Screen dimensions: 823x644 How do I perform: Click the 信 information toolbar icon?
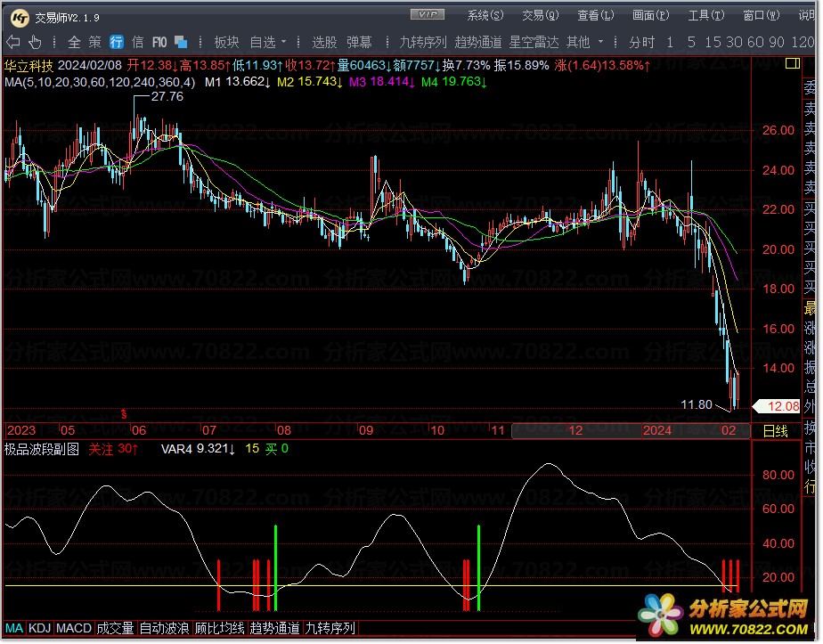tap(137, 42)
